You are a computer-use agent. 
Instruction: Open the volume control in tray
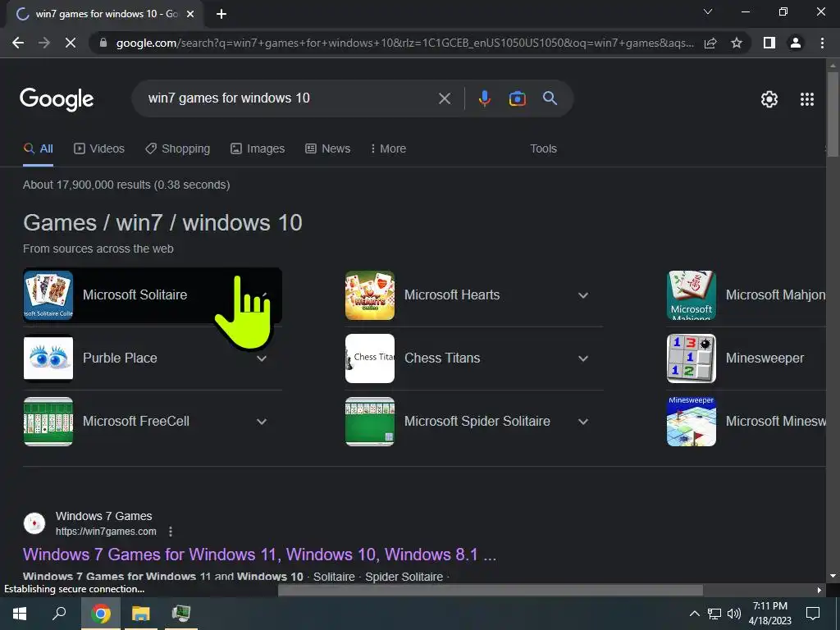(x=734, y=614)
